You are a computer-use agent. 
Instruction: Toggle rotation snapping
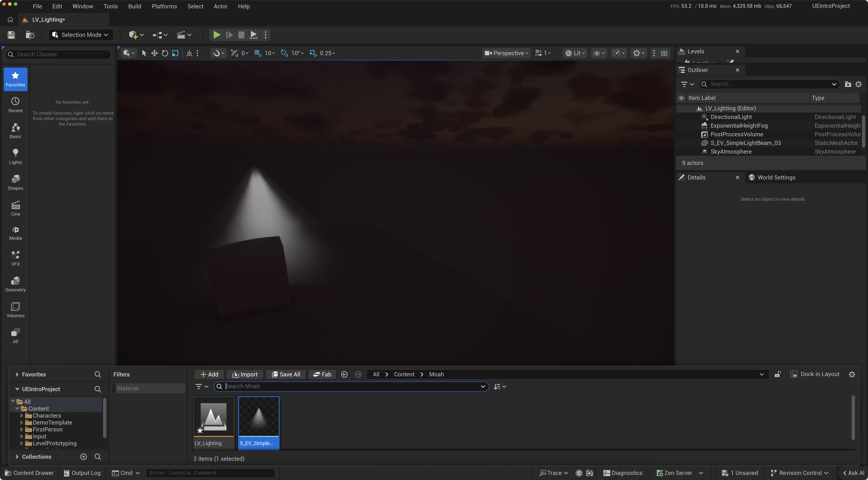coord(284,53)
